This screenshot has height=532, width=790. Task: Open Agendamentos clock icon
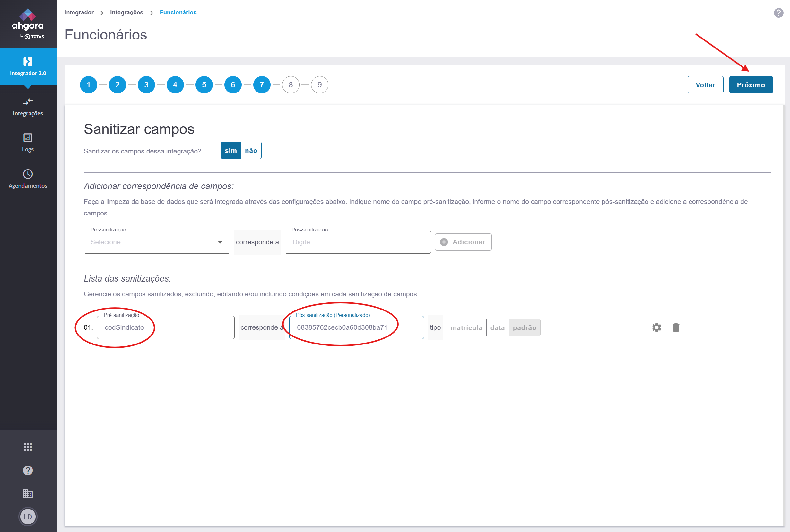point(28,174)
